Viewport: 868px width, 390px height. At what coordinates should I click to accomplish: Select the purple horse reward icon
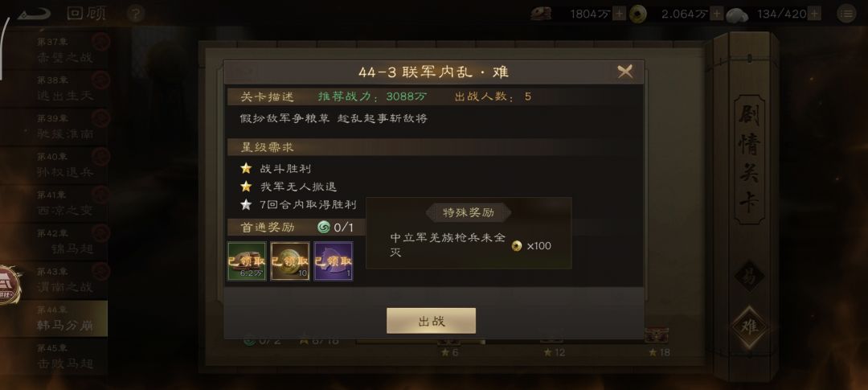334,261
